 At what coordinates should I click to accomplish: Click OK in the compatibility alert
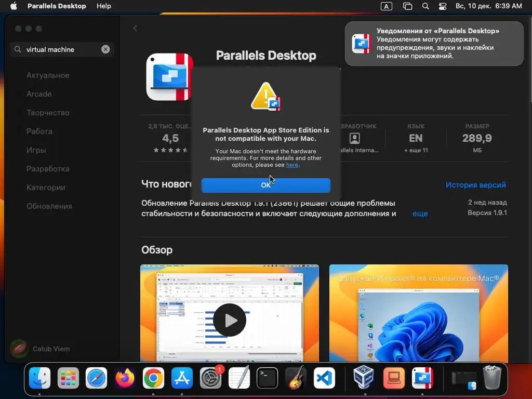tap(265, 185)
